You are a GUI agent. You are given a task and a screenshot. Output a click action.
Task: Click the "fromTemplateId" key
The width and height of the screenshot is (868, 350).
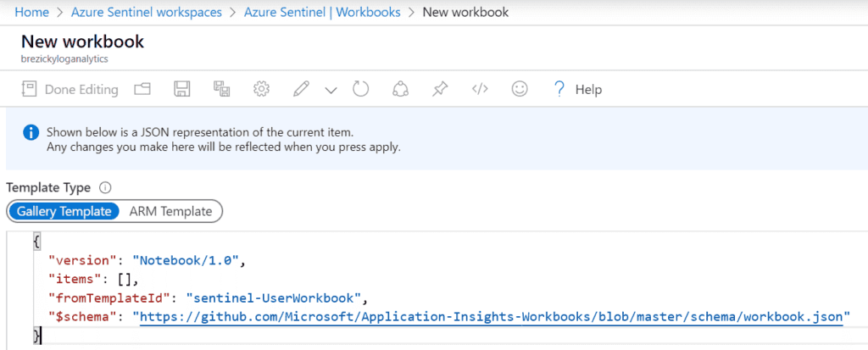[x=108, y=298]
